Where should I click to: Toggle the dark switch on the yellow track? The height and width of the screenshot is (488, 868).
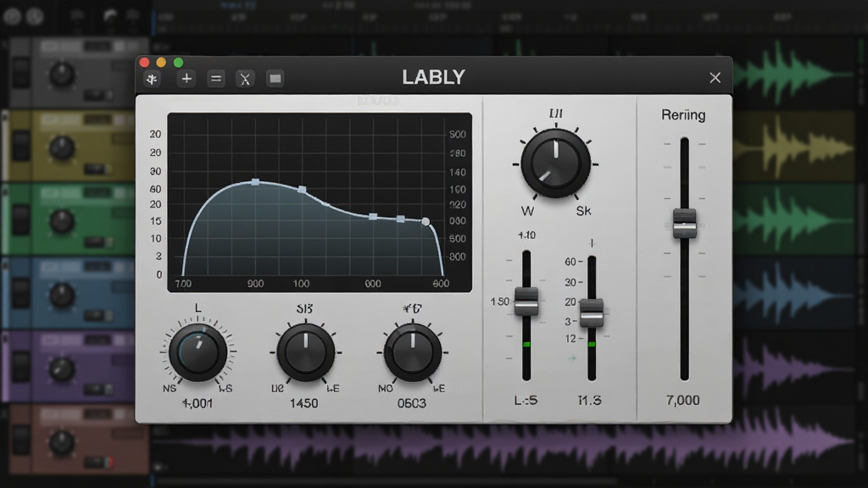click(x=21, y=146)
